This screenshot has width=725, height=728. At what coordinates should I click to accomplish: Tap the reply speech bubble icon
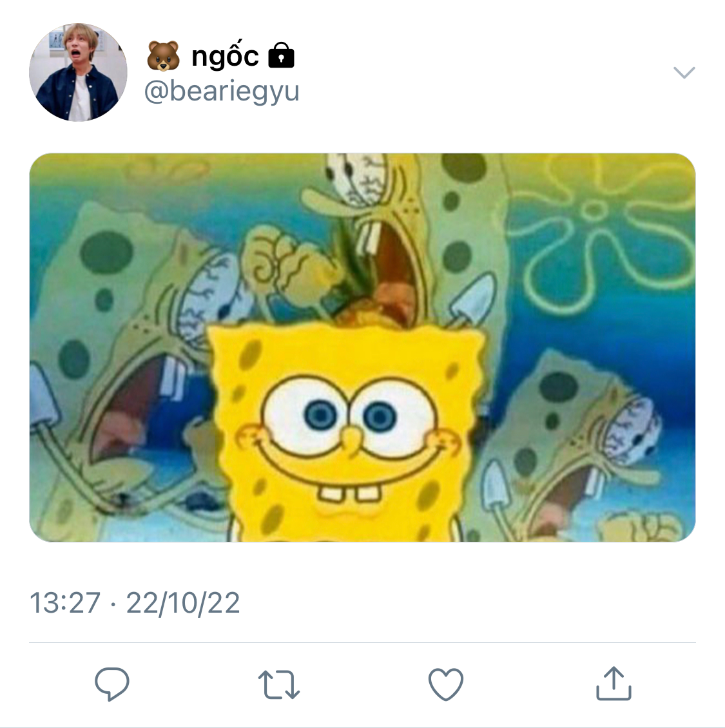pos(112,684)
